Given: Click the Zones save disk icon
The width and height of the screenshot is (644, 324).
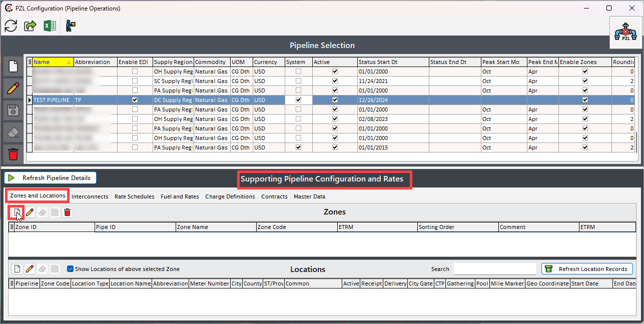Looking at the screenshot, I should [x=55, y=212].
